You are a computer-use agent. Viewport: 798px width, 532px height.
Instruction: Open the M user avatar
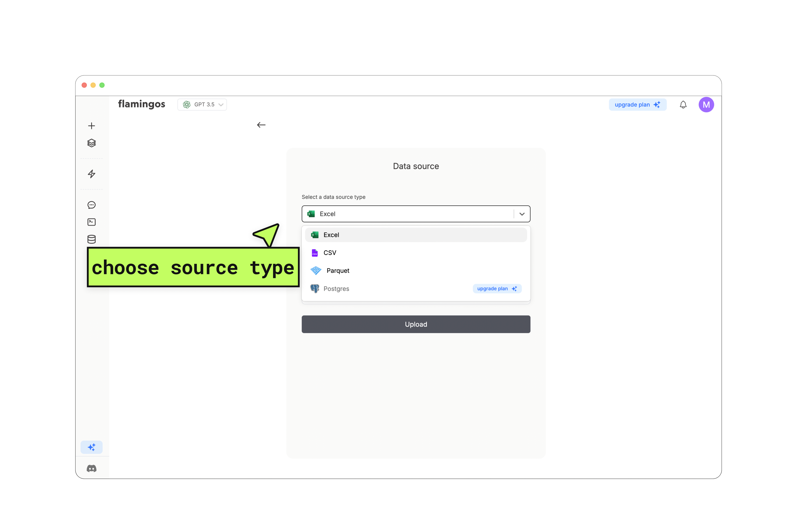pyautogui.click(x=706, y=105)
